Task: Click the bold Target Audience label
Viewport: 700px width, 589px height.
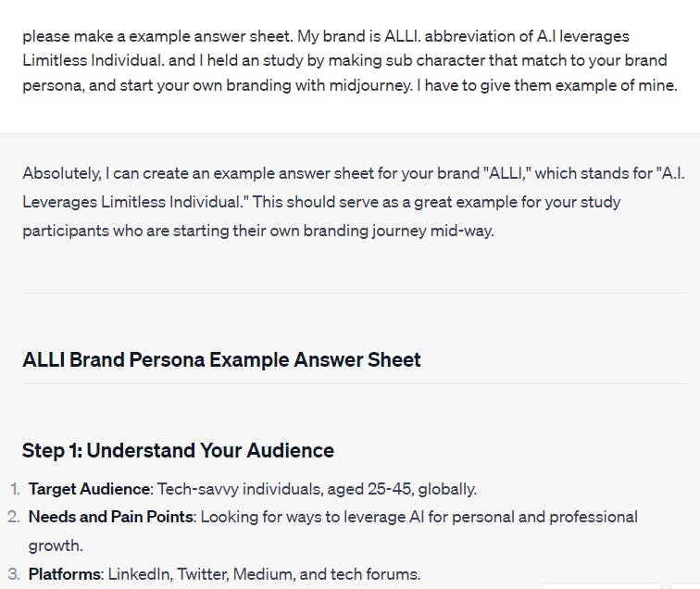Action: coord(89,489)
